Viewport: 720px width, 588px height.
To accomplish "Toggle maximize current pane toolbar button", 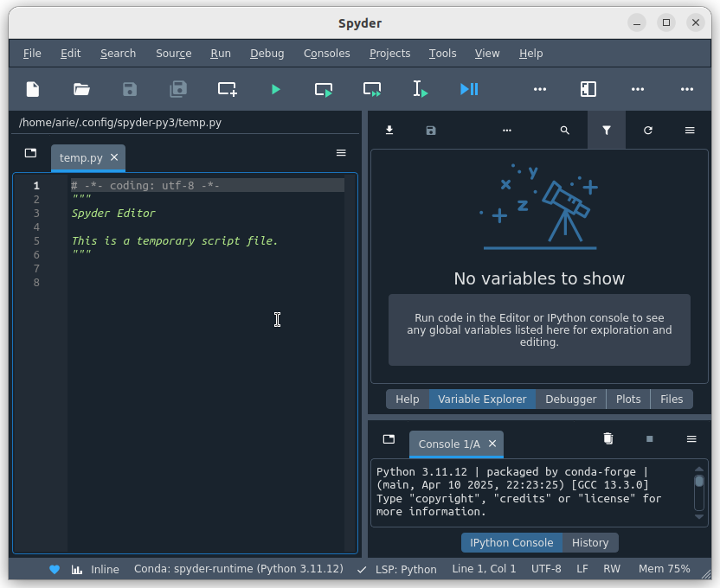I will (588, 89).
